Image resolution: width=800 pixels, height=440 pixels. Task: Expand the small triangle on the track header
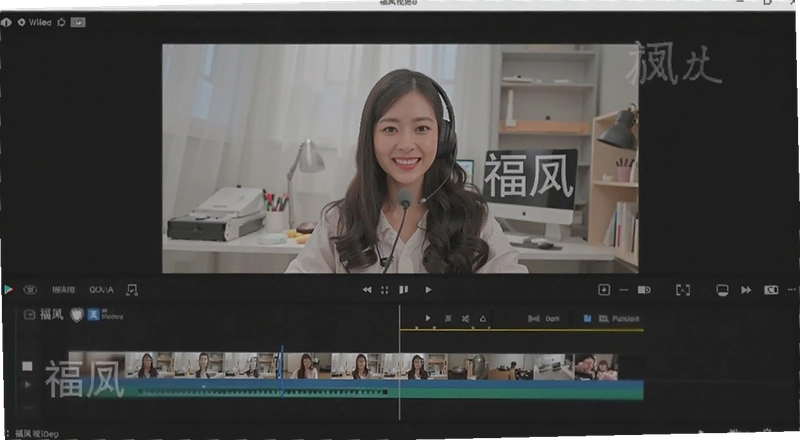(28, 384)
